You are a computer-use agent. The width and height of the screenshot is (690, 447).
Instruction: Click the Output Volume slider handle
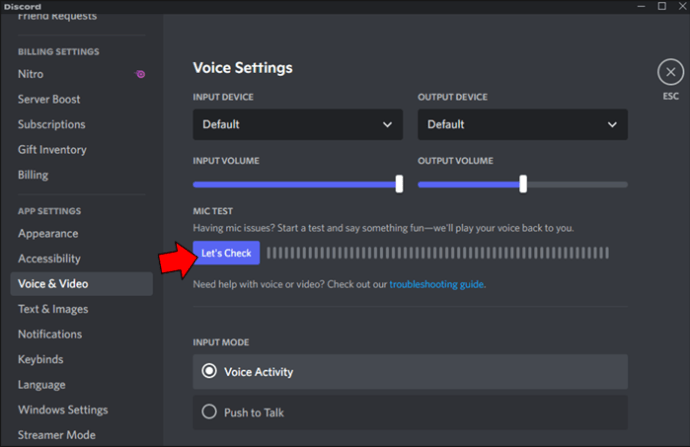523,184
